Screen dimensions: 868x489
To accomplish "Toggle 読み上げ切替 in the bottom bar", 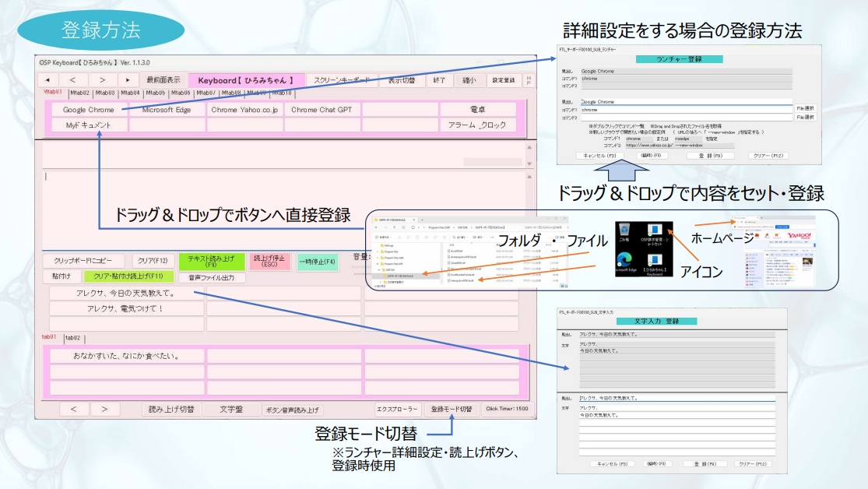I will [x=171, y=410].
